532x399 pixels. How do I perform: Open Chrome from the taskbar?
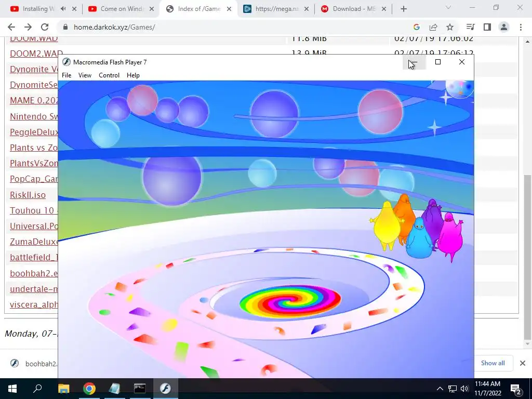[x=89, y=389]
